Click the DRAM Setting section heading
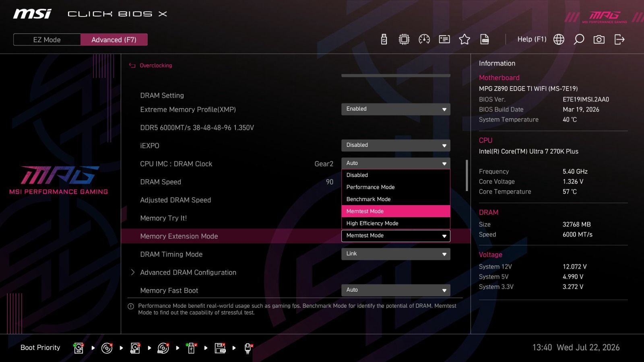644x362 pixels. point(162,95)
